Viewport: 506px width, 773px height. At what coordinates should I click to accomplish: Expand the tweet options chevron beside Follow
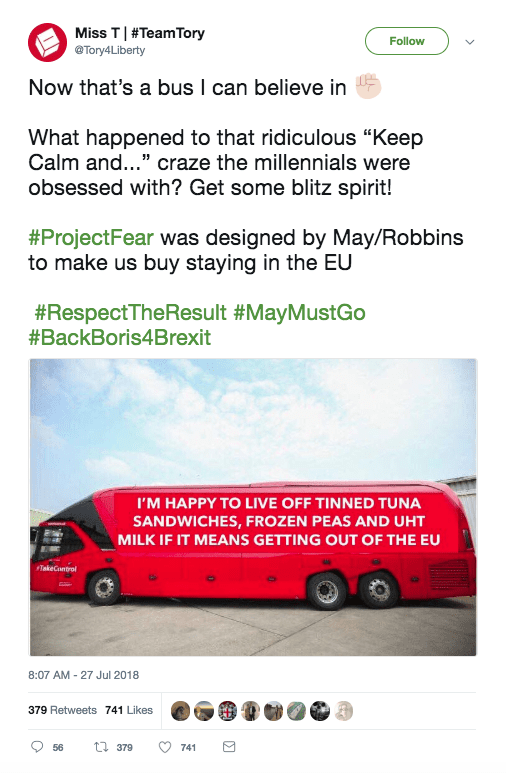[x=470, y=42]
